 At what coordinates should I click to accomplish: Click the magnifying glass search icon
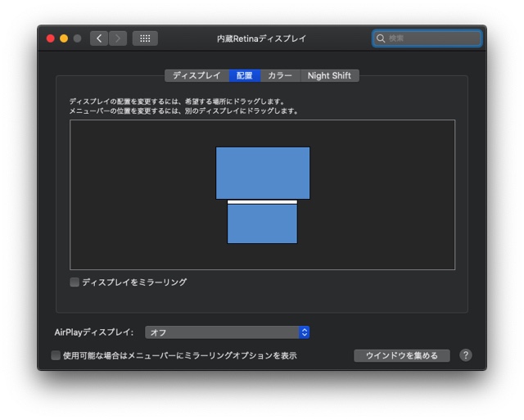[381, 38]
